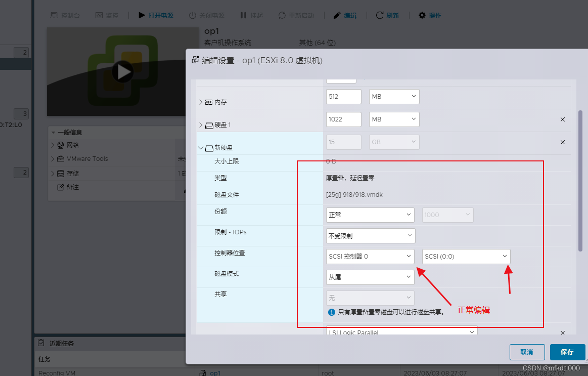Click the memory size field 512
The image size is (588, 376).
[x=343, y=97]
